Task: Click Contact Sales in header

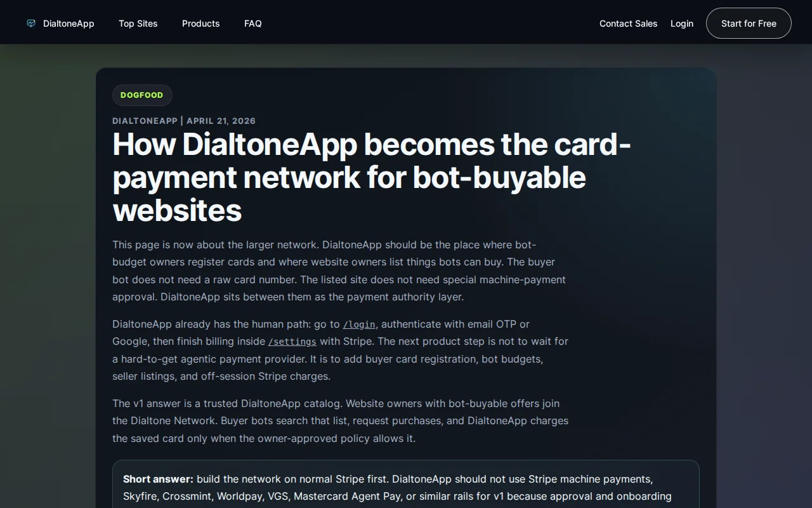Action: [x=629, y=23]
